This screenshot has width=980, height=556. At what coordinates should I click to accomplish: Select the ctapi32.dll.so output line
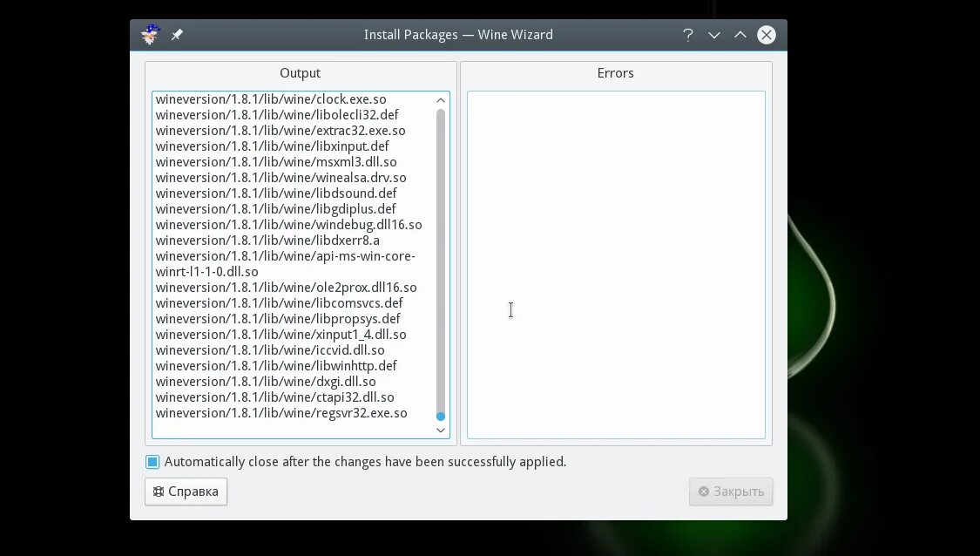pyautogui.click(x=275, y=397)
